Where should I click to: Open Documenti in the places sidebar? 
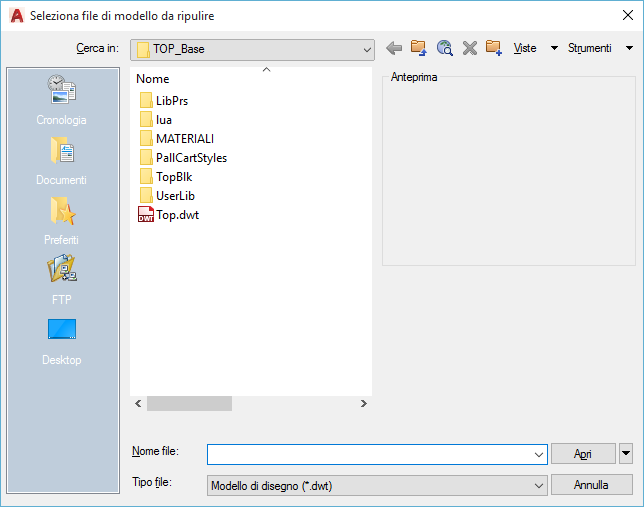pos(62,161)
